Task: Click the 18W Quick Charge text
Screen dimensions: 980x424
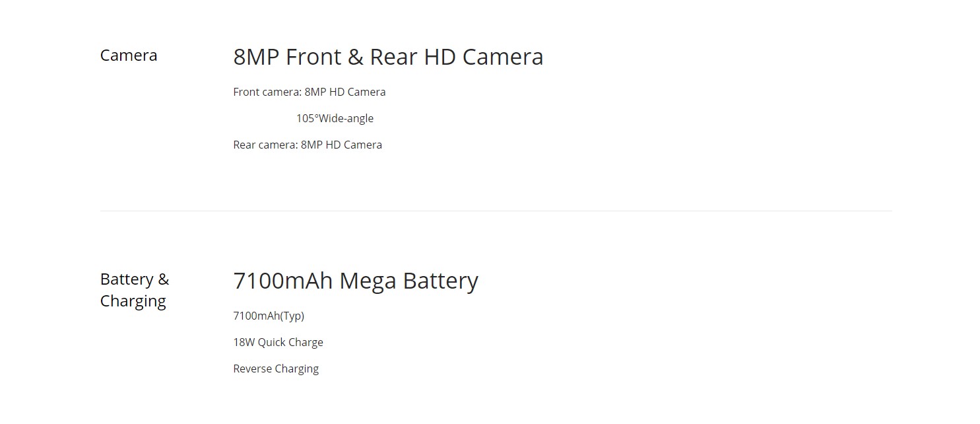Action: pyautogui.click(x=278, y=342)
